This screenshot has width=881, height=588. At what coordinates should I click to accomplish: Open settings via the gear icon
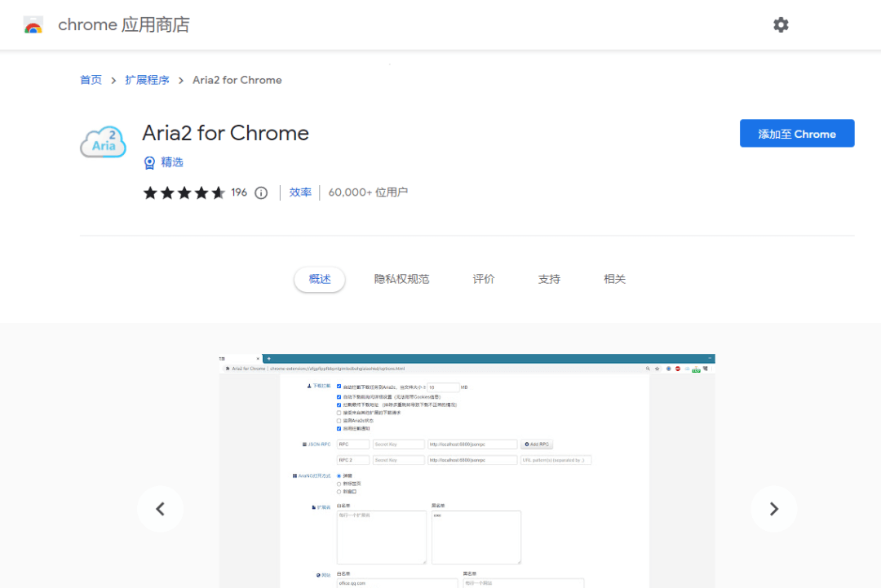coord(781,24)
